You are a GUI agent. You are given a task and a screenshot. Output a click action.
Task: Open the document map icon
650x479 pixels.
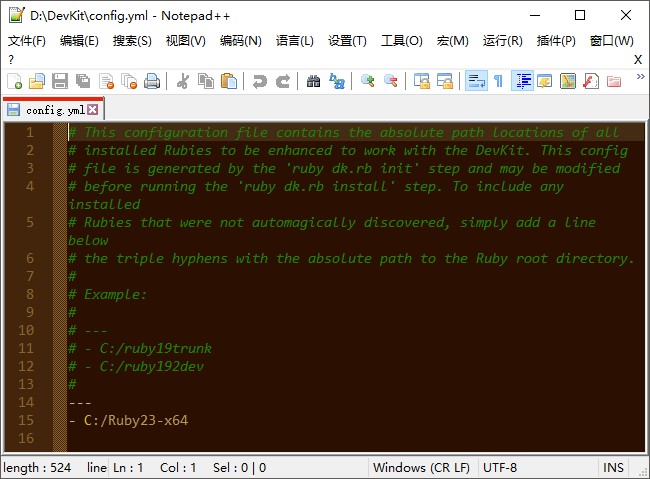click(x=568, y=81)
